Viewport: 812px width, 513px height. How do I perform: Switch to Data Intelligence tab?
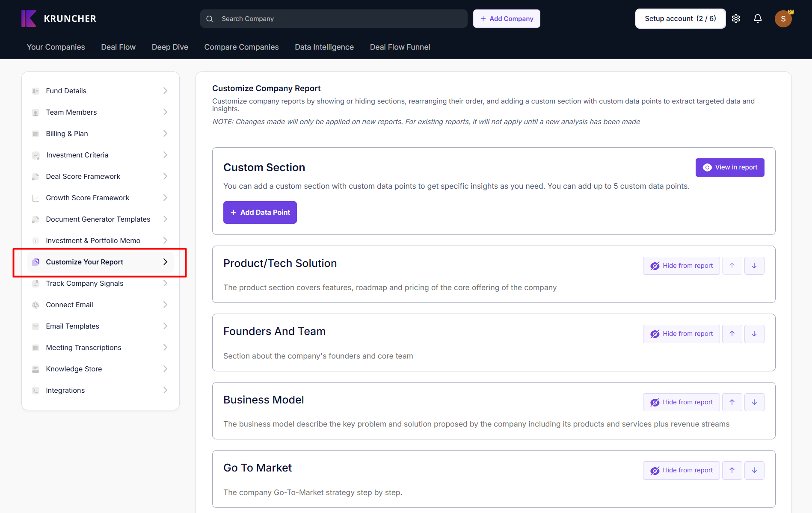click(x=324, y=47)
